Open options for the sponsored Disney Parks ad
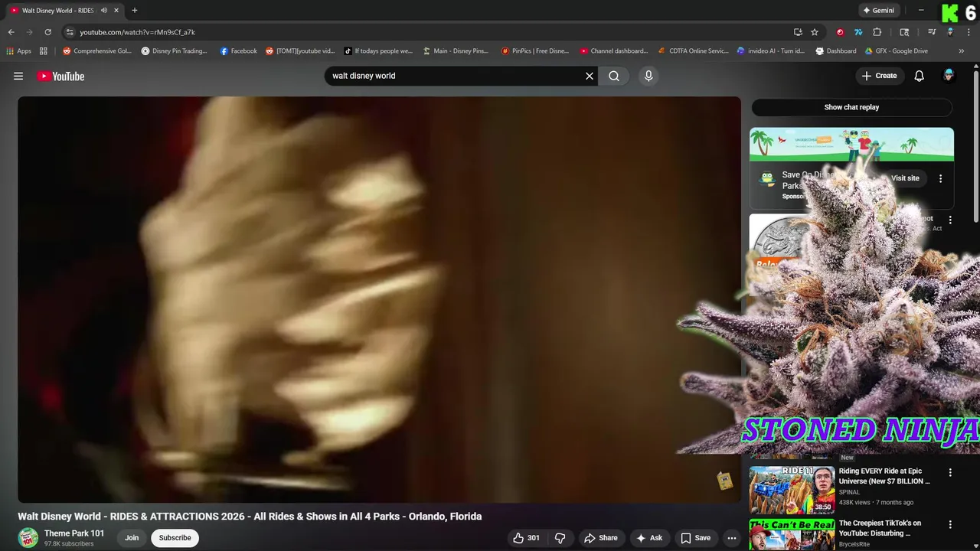The image size is (980, 551). (940, 178)
